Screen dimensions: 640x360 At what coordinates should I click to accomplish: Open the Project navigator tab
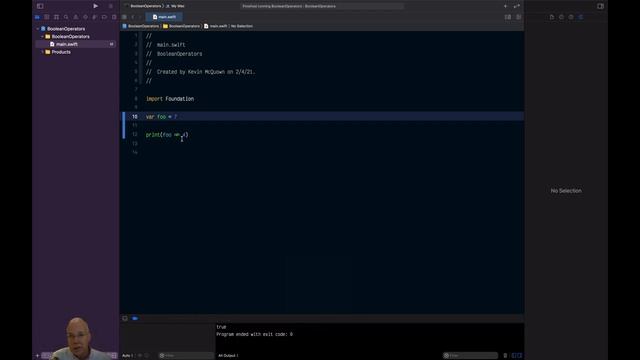point(38,17)
